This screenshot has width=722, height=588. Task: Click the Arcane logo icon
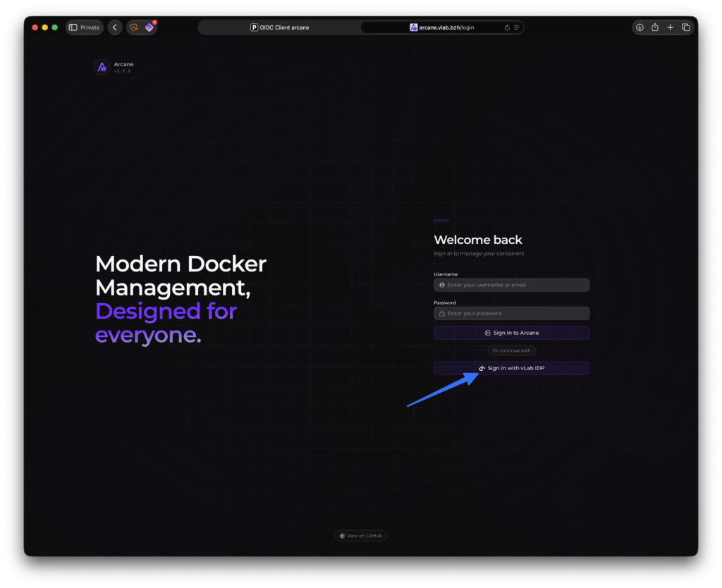102,67
